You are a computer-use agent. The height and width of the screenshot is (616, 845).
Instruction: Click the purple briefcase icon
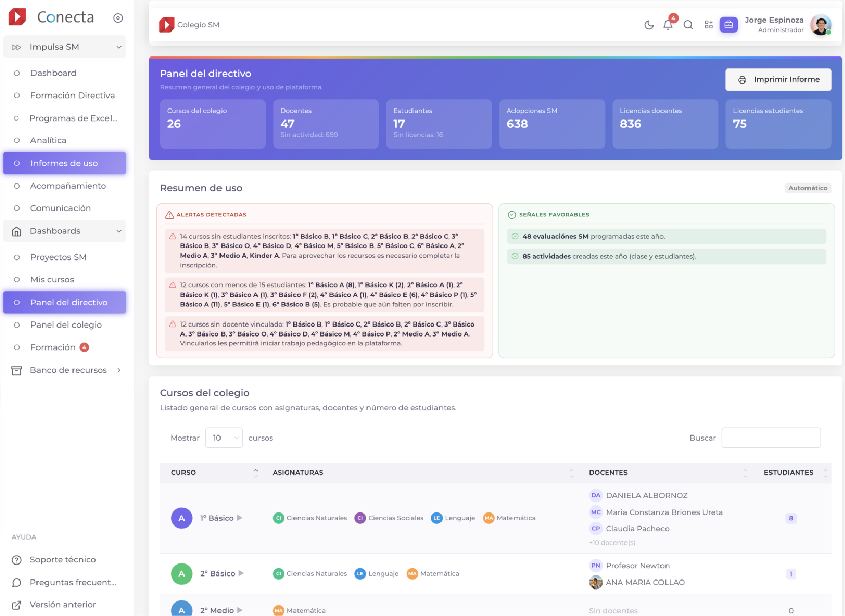[x=728, y=24]
